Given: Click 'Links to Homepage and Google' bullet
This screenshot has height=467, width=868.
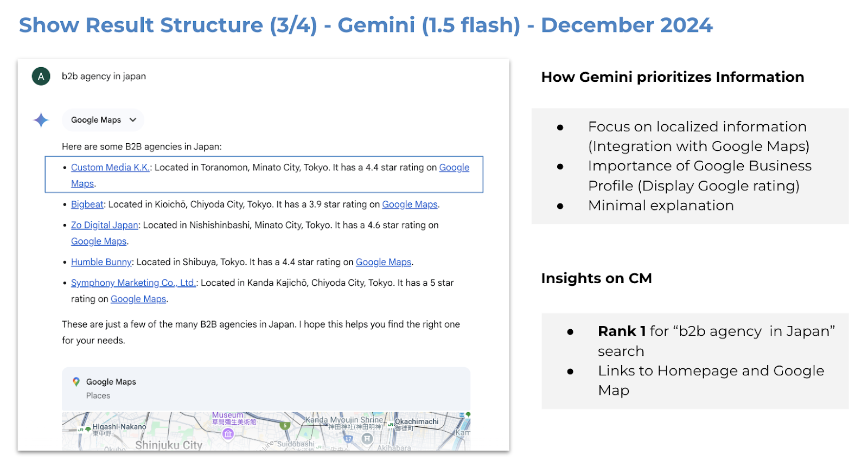Looking at the screenshot, I should (711, 371).
